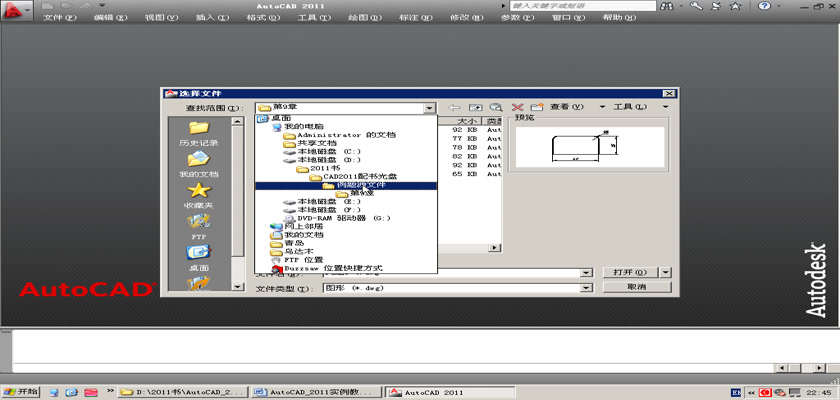Expand quick access toolbar customize arrow

click(102, 5)
